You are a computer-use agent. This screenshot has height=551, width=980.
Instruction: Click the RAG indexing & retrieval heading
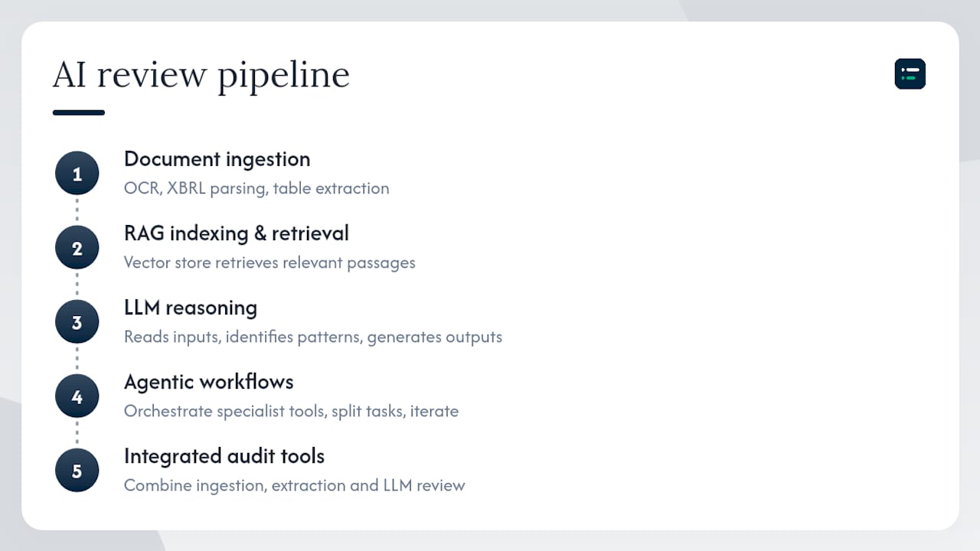click(237, 233)
